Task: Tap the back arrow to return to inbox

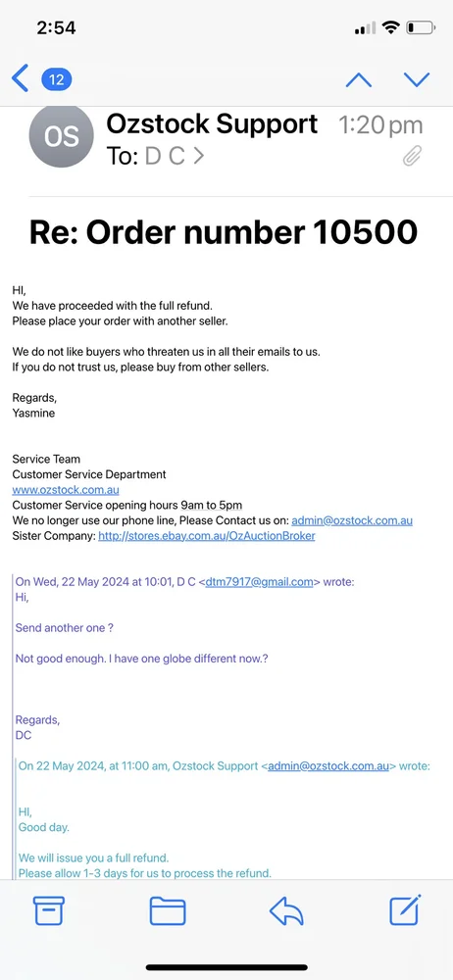Action: pyautogui.click(x=20, y=79)
